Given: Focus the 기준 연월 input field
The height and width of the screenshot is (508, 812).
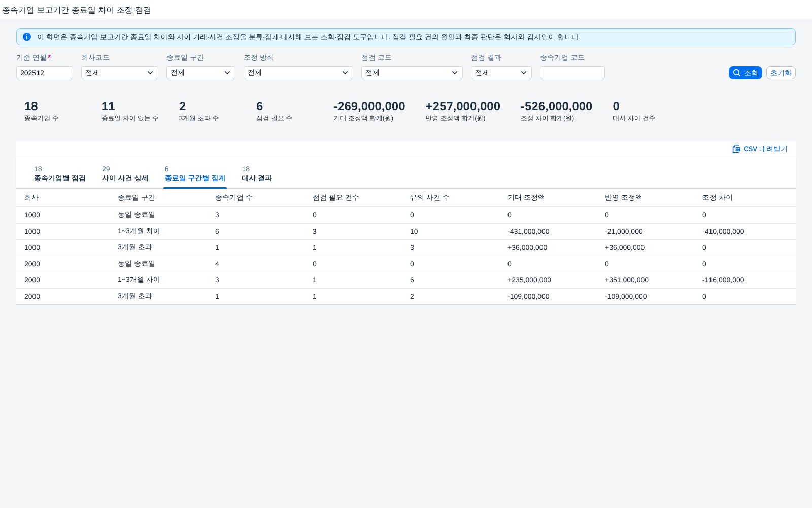Looking at the screenshot, I should [x=45, y=73].
